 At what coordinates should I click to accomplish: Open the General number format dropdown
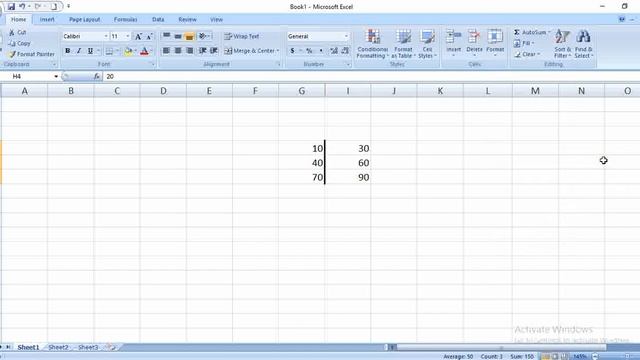[x=346, y=36]
